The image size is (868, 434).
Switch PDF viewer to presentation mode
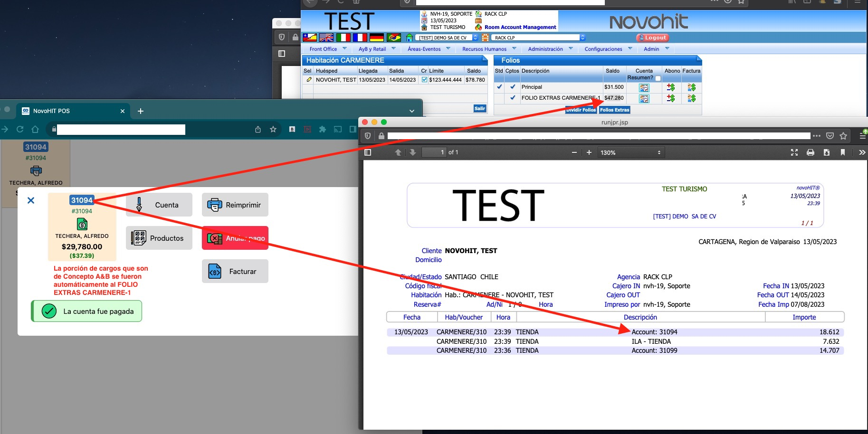pyautogui.click(x=794, y=152)
